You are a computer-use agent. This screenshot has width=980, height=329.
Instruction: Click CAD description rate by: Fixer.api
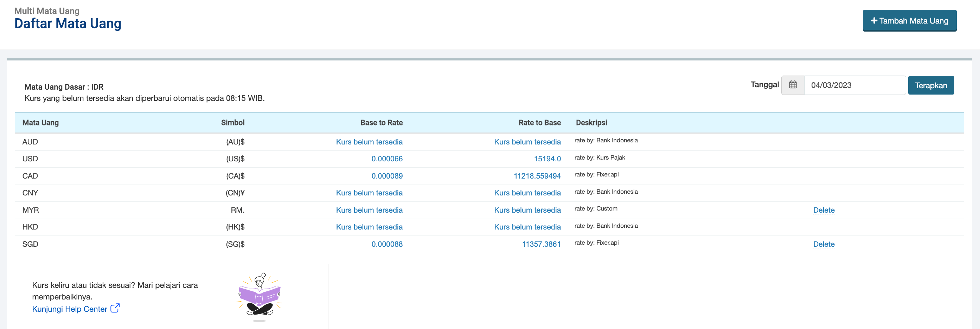coord(596,174)
